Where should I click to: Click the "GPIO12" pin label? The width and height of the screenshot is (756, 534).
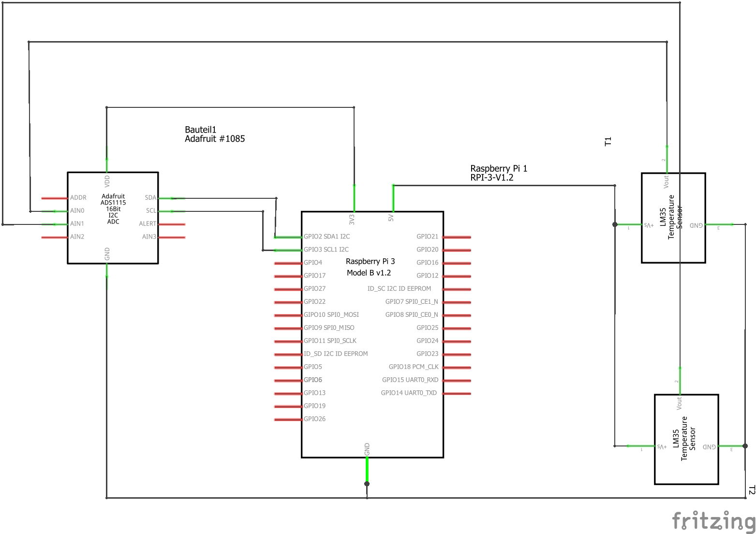(x=428, y=276)
